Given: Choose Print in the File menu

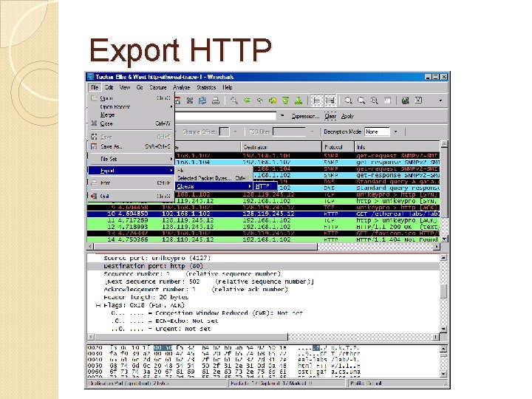Looking at the screenshot, I should 131,183.
